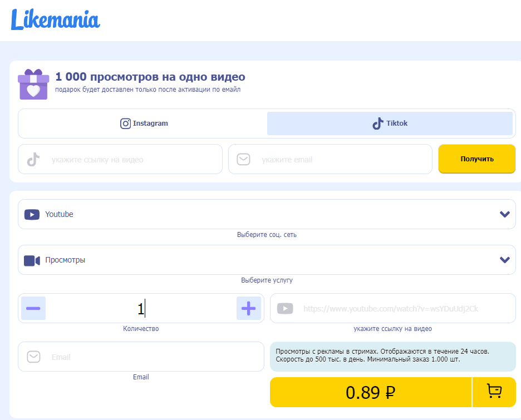Click the purple gift box icon
The height and width of the screenshot is (420, 521).
33,85
